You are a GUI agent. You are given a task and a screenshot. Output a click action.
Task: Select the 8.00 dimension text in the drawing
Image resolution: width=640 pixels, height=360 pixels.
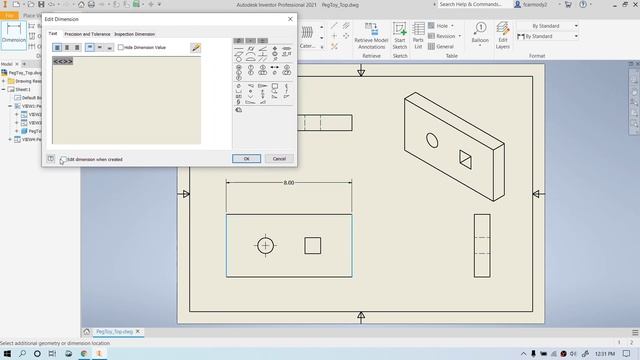click(289, 183)
